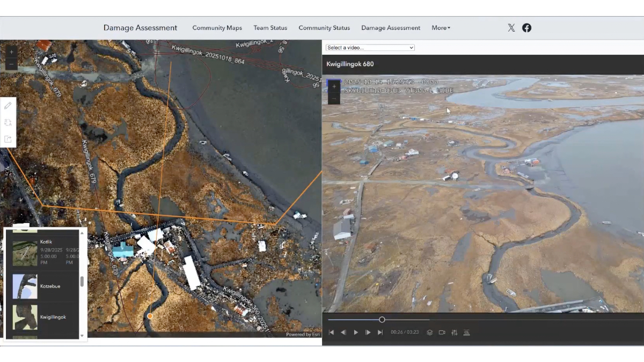
Task: Click the Facebook link in the header
Action: pyautogui.click(x=526, y=27)
